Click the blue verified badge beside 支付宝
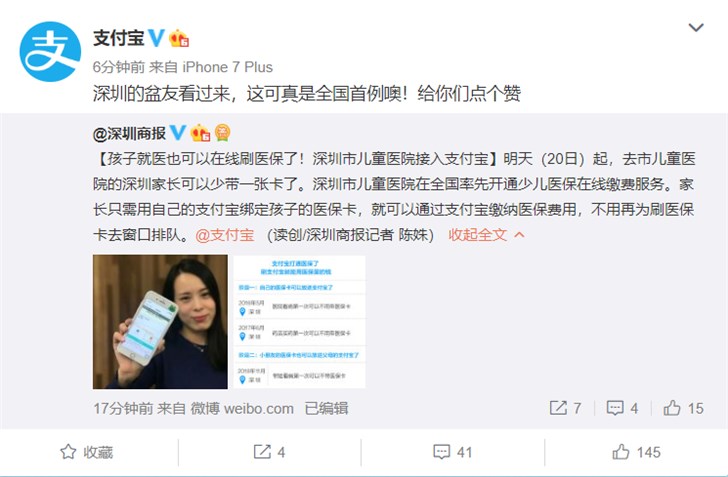728x477 pixels. [156, 38]
